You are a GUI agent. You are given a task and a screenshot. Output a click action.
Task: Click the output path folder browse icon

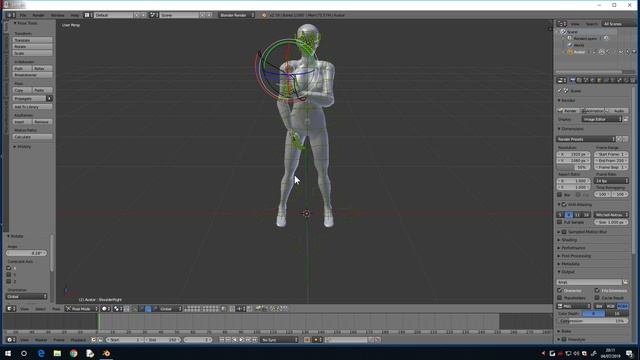point(625,282)
